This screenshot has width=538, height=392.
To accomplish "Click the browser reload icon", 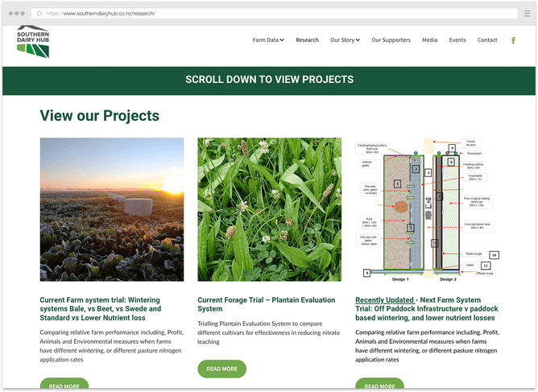I will (x=39, y=14).
